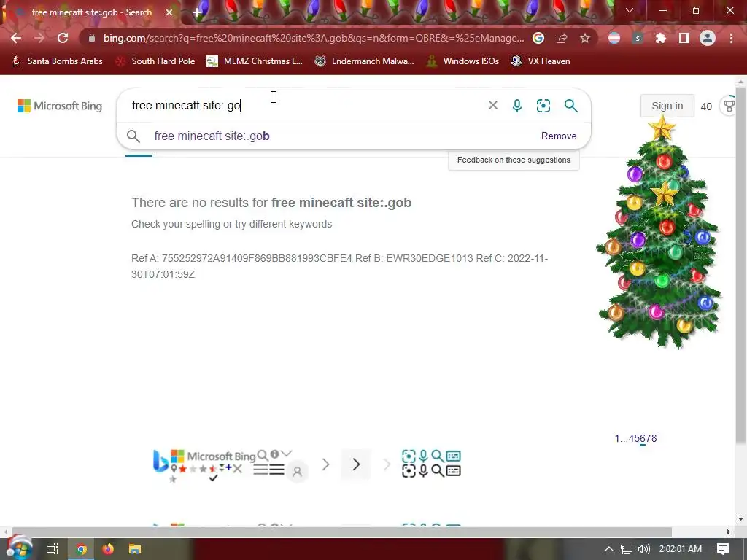Click the Microsoft Bing logo
The width and height of the screenshot is (747, 560).
[60, 106]
